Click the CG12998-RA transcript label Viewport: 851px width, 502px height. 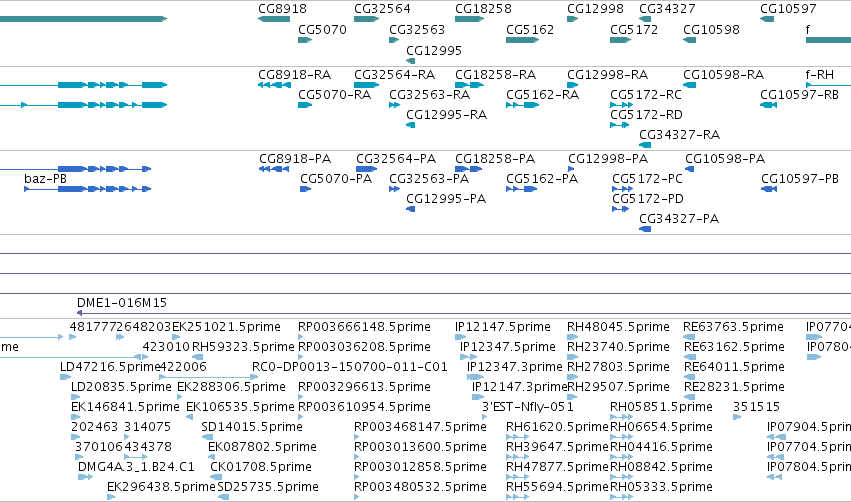coord(608,74)
